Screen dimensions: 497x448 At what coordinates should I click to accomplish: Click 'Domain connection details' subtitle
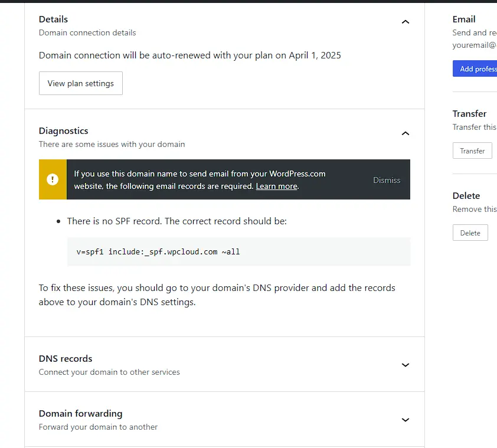coord(87,32)
